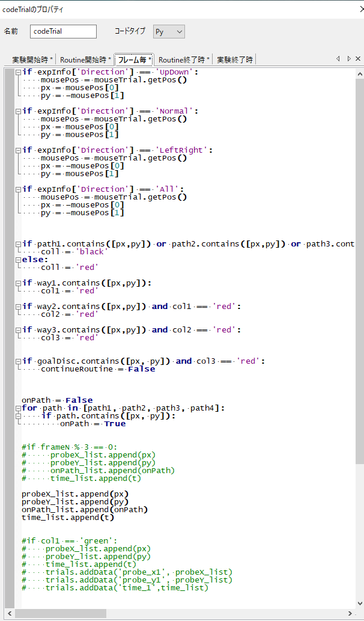
Task: Collapse the way1.contains if block
Action: pyautogui.click(x=18, y=283)
